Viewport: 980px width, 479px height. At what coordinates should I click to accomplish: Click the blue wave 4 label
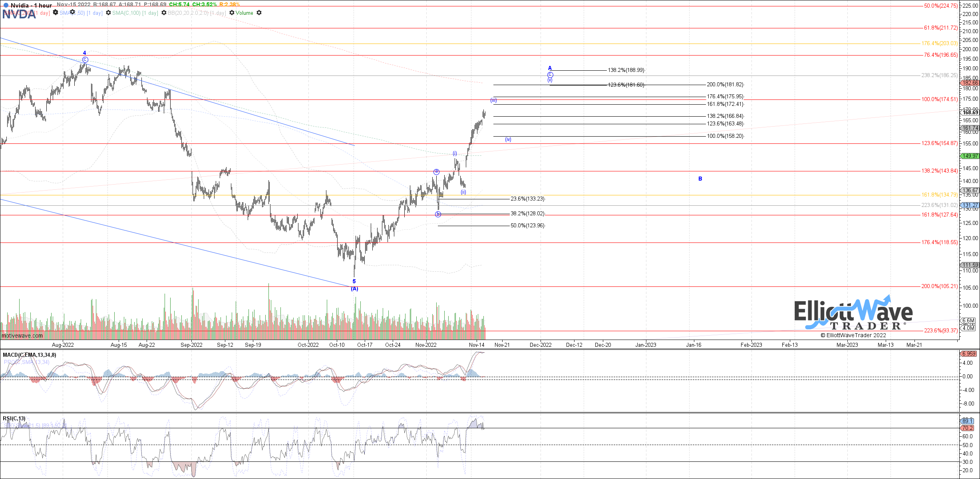(x=84, y=53)
